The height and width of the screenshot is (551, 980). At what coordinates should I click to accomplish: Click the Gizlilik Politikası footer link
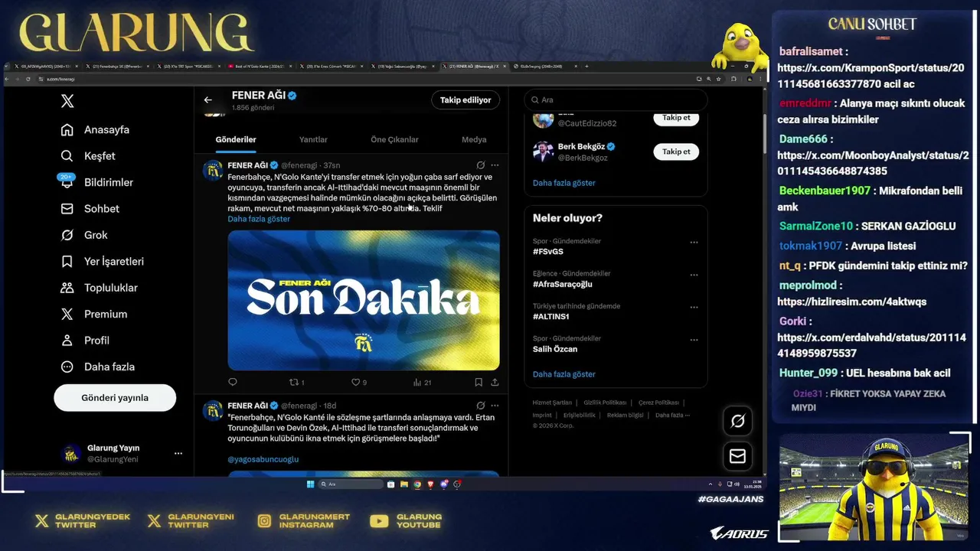click(605, 403)
